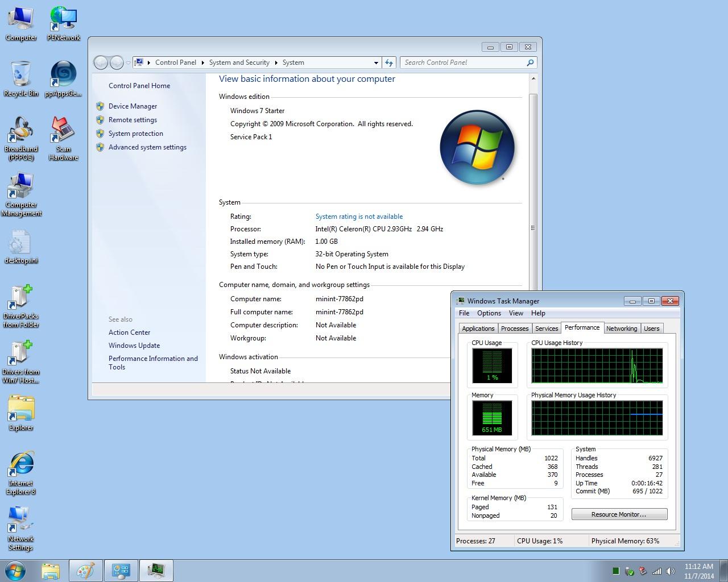The height and width of the screenshot is (582, 728).
Task: Click the taskbar clock showing 11:12 AM
Action: 699,571
